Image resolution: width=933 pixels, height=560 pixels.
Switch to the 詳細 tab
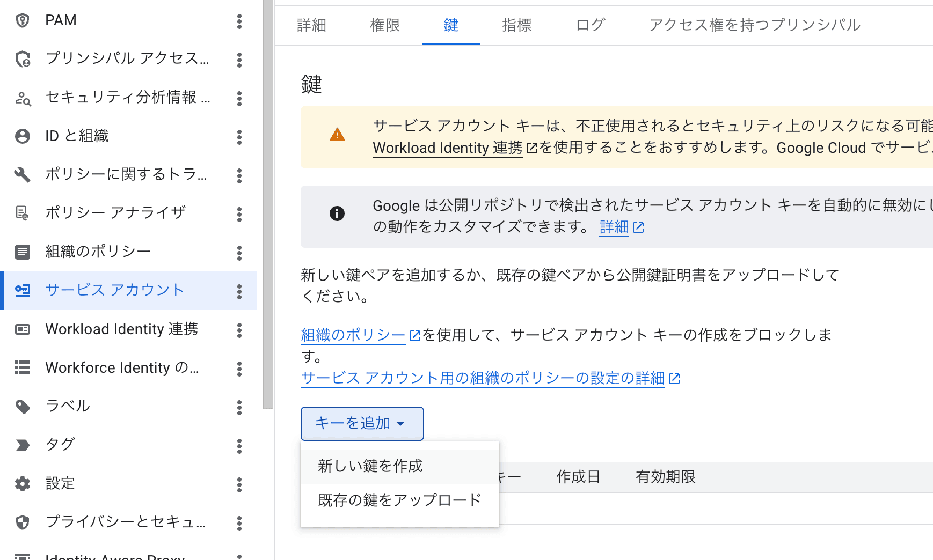pos(312,25)
